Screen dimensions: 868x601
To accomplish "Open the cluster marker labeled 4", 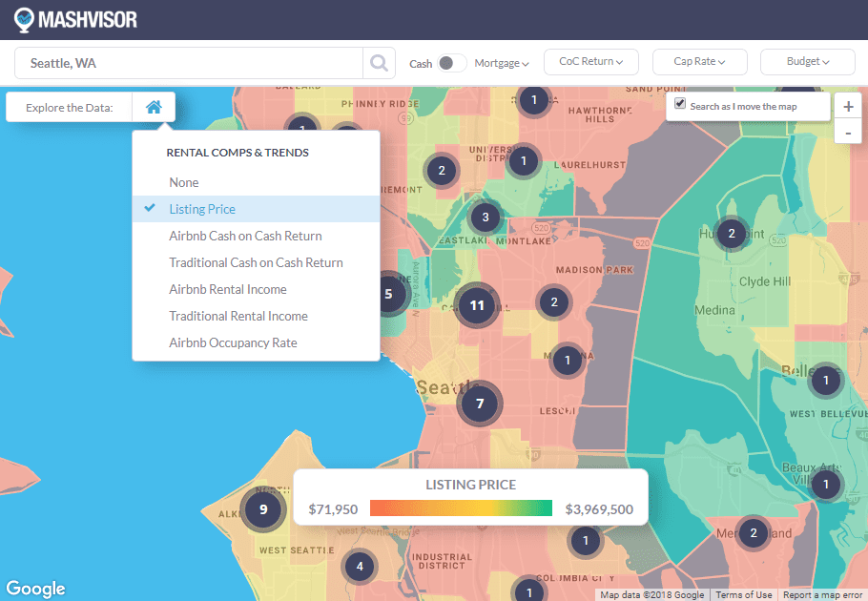I will [x=360, y=567].
